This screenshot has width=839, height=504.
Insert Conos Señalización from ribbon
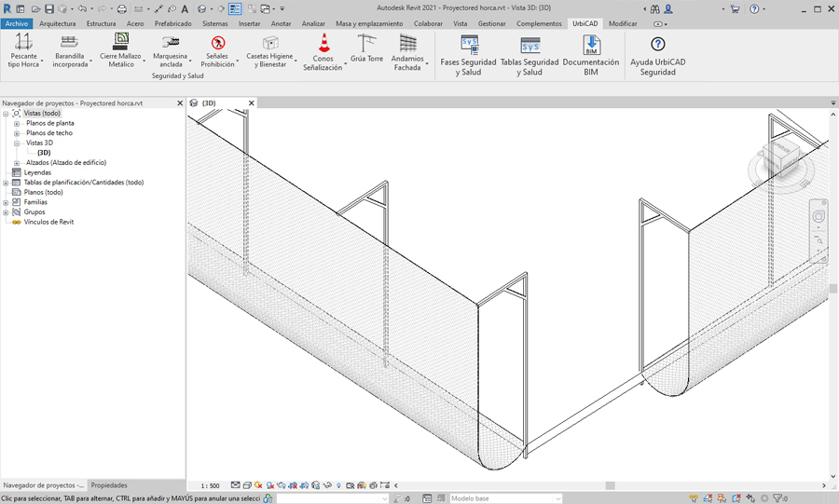tap(323, 51)
